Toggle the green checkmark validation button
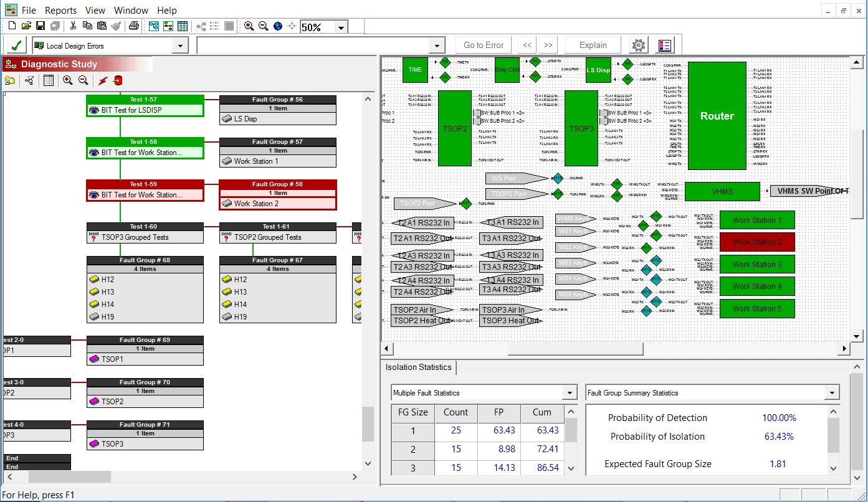Viewport: 868px width, 502px height. click(16, 45)
